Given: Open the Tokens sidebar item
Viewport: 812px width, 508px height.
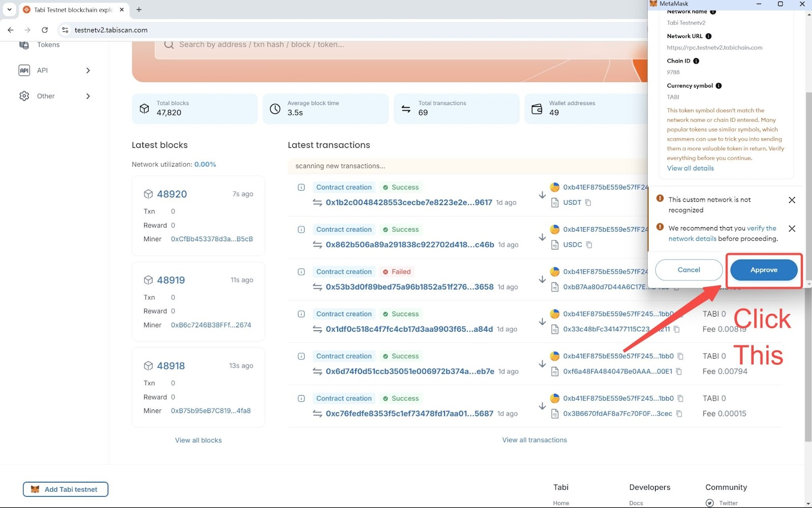Looking at the screenshot, I should (48, 45).
